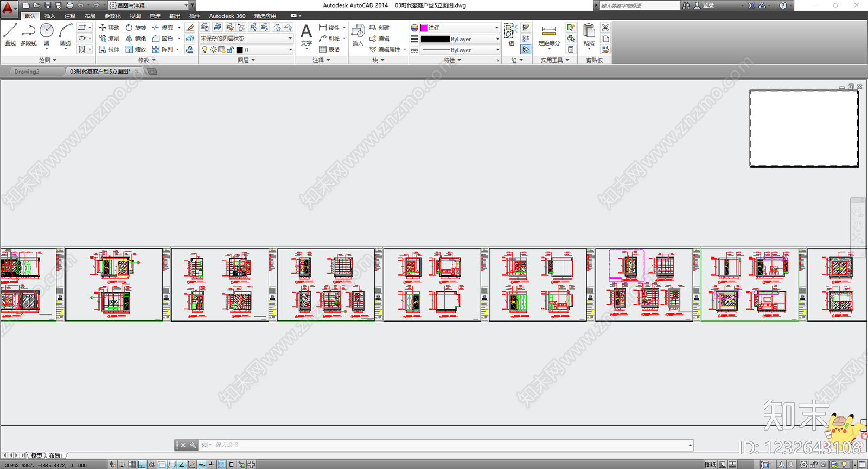Expand the Modify (修改) panel
Screen dimensions: 868x469
click(x=146, y=60)
